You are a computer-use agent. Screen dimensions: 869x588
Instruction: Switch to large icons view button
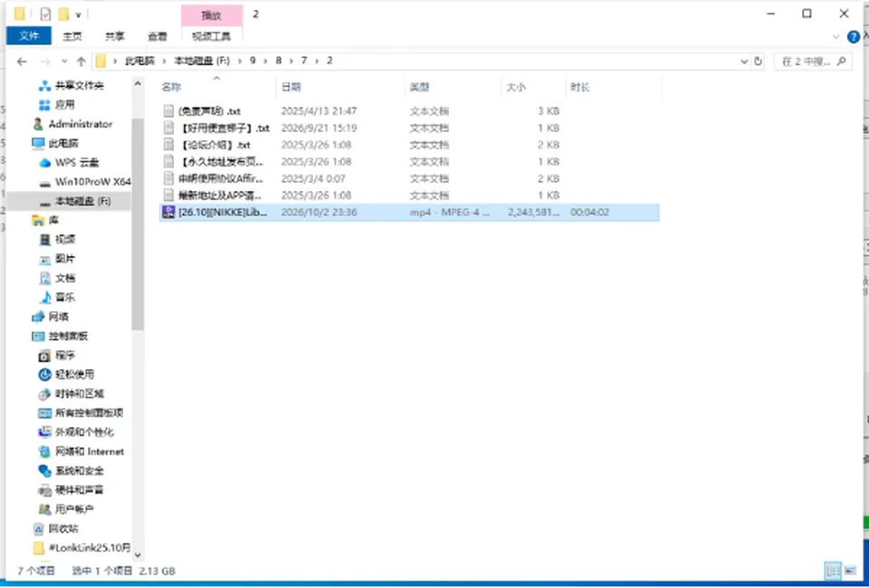tap(851, 571)
